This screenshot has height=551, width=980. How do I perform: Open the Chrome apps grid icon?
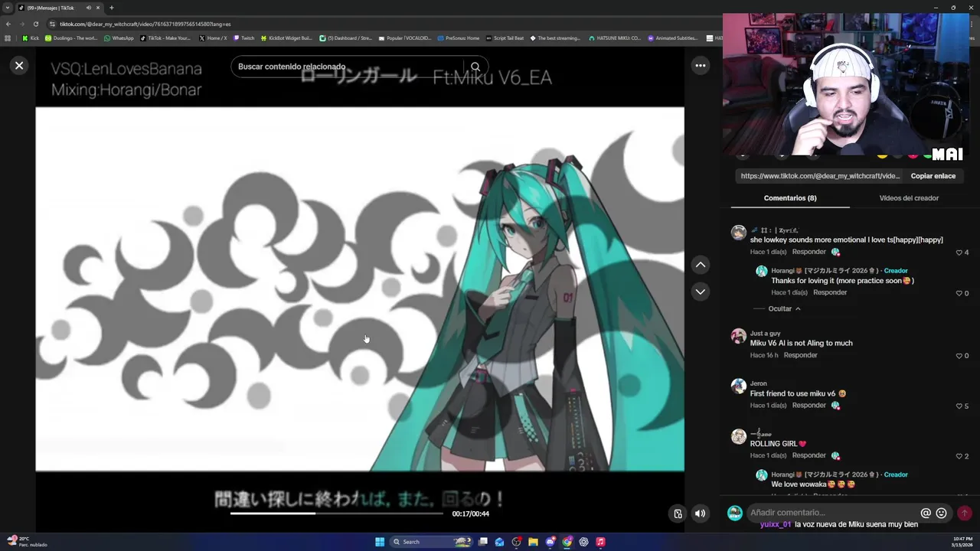tap(8, 37)
